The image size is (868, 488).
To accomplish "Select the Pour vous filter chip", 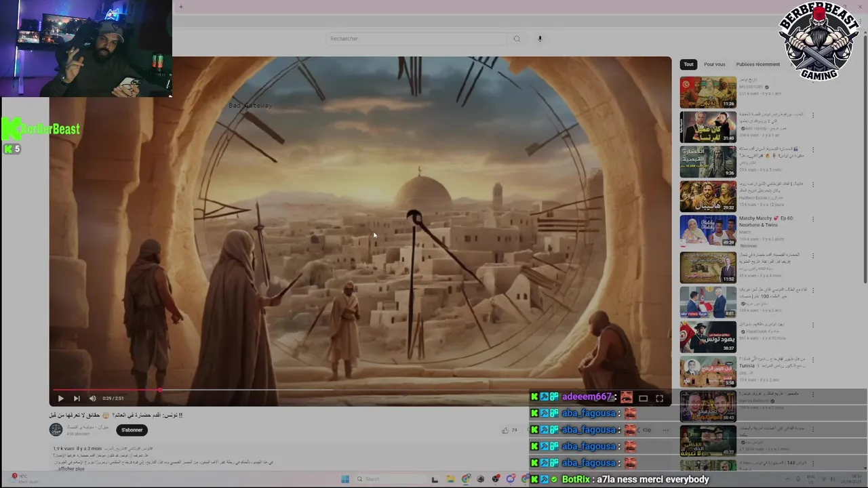I will coord(715,64).
